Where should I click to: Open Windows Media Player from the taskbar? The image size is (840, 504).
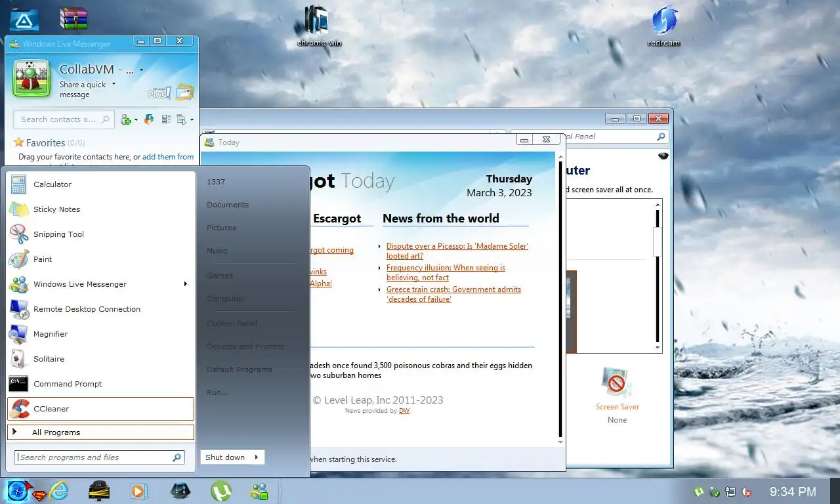pos(139,491)
